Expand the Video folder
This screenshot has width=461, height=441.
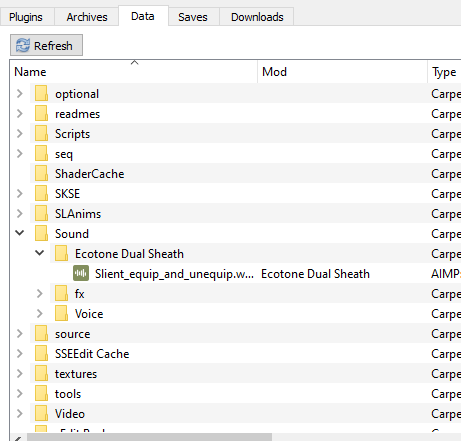(x=20, y=414)
